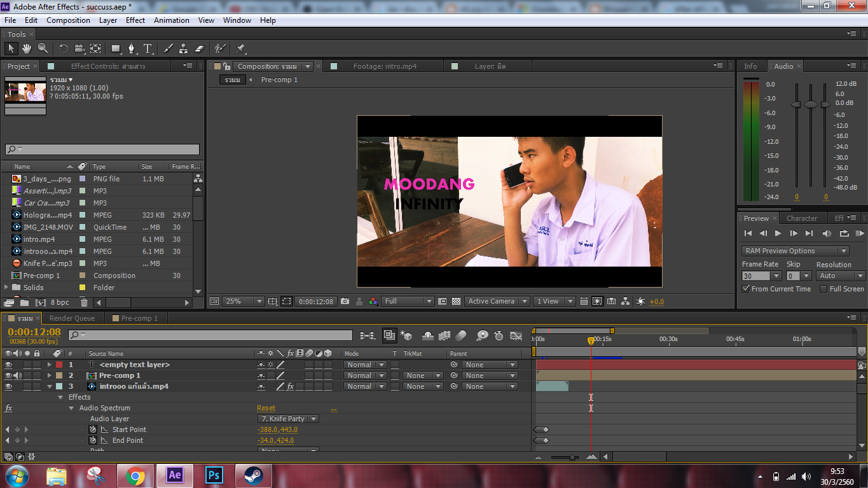This screenshot has width=868, height=488.
Task: Select the Roto Brush tool
Action: 219,48
